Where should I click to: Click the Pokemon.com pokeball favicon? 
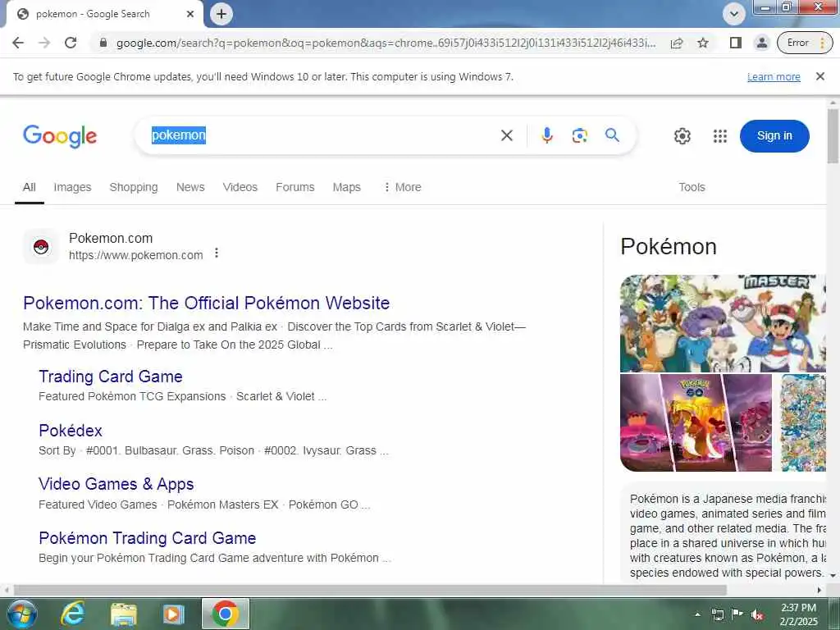(41, 246)
